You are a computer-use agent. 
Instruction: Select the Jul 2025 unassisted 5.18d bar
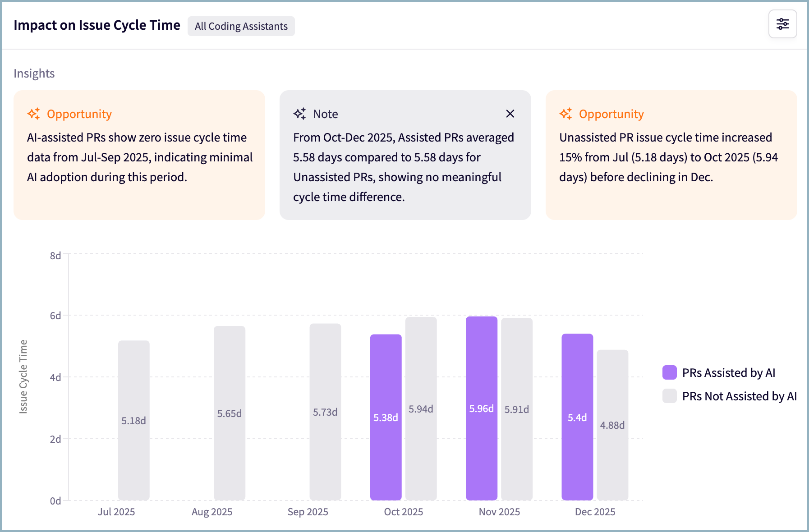[x=133, y=420]
